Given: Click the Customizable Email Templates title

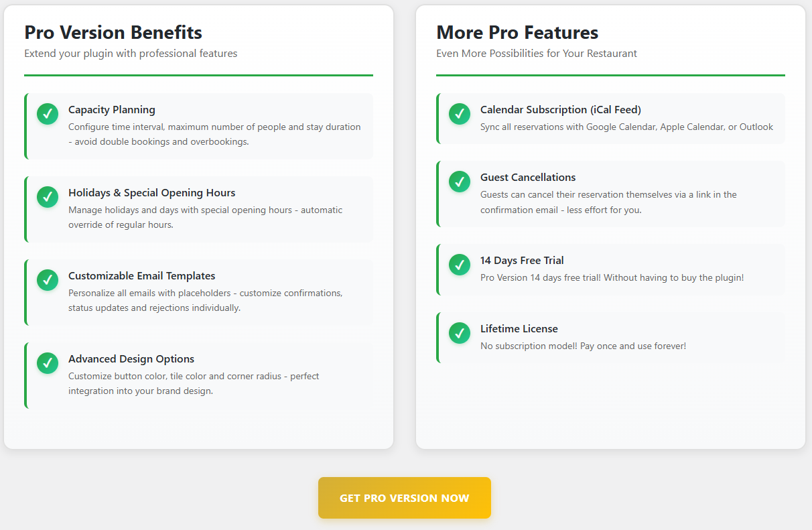Looking at the screenshot, I should click(x=142, y=276).
